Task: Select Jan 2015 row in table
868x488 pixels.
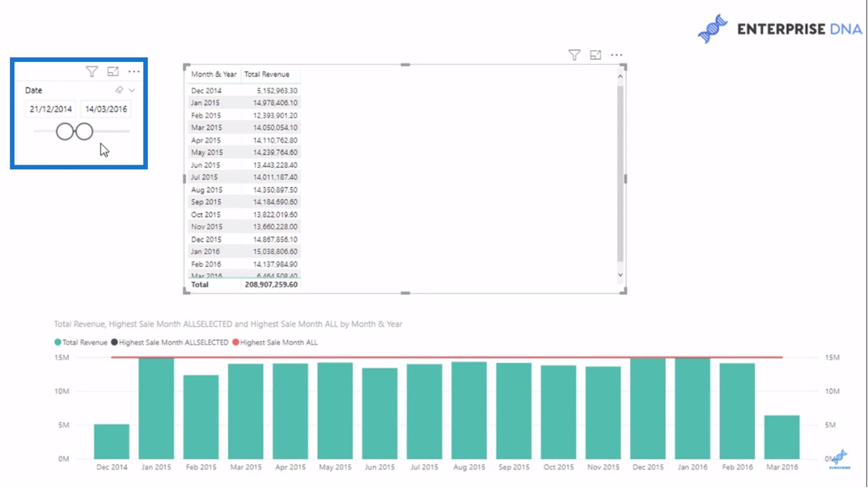Action: (244, 103)
